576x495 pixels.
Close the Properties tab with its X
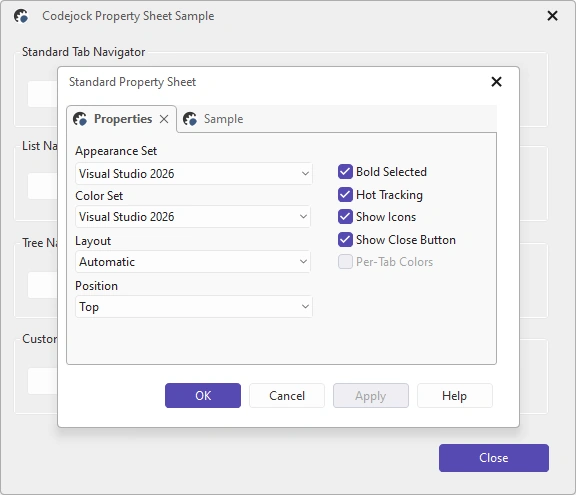coord(164,119)
